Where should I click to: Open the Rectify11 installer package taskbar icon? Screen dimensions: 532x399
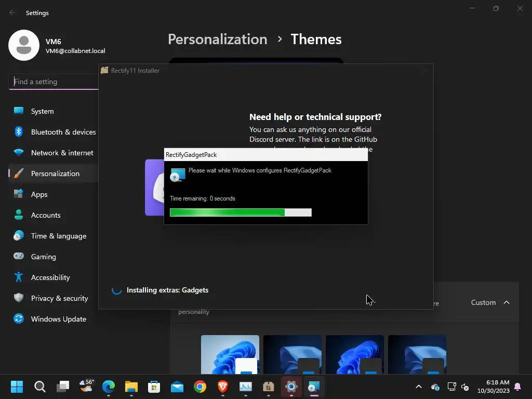point(269,387)
